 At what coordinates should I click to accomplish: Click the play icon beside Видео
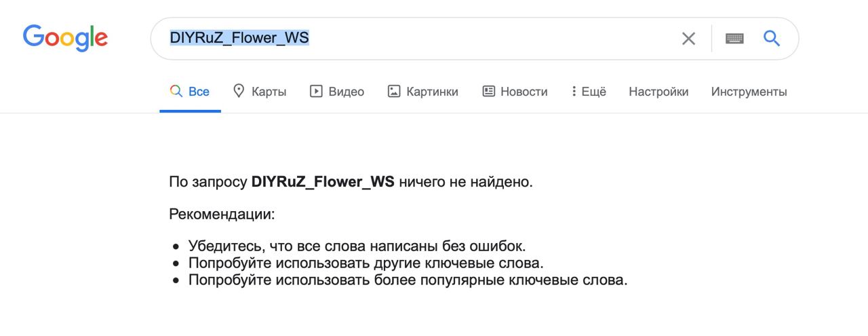(x=316, y=92)
